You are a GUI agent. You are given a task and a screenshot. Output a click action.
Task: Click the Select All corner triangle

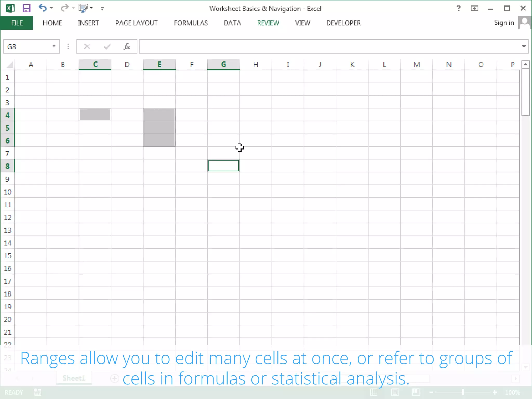(9, 64)
